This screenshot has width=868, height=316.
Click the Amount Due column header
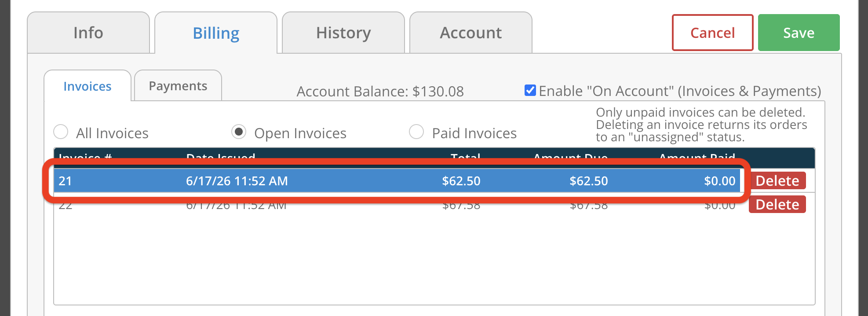coord(571,157)
